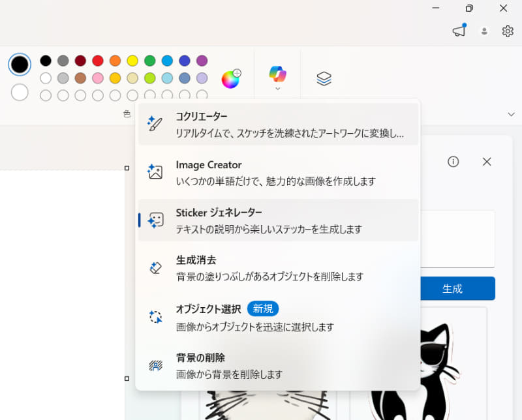Click the Sticker ジェネレーター smiley icon
Screen dimensions: 522x420
click(155, 220)
